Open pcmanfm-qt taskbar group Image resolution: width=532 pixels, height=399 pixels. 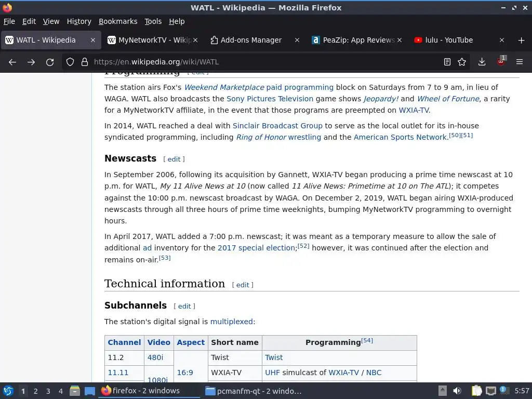click(x=254, y=391)
